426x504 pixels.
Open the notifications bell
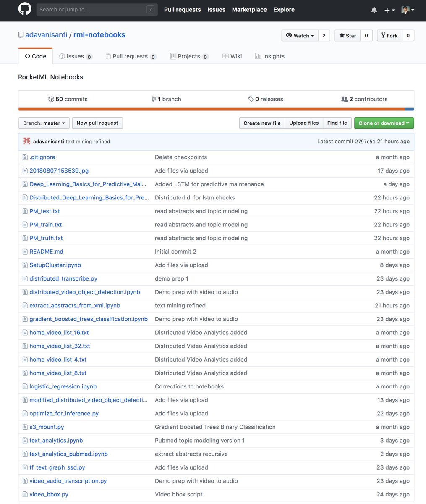tap(374, 10)
